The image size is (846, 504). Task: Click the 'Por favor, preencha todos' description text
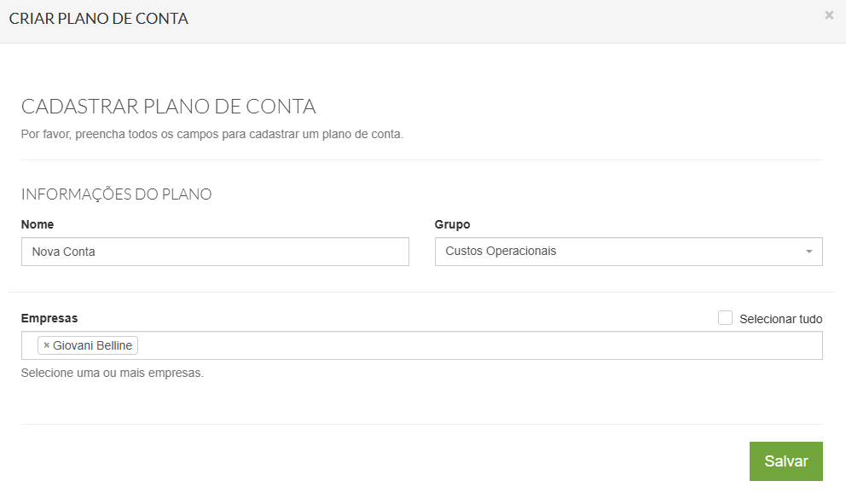(211, 134)
